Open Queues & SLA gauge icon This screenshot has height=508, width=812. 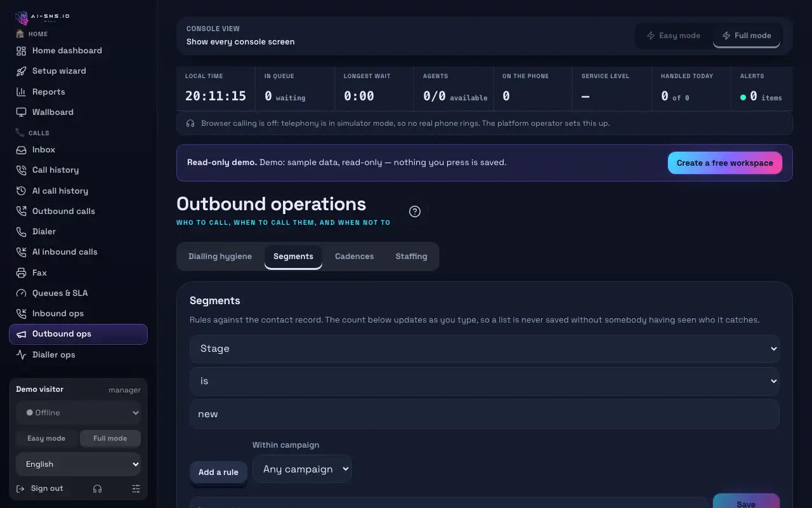click(x=21, y=293)
